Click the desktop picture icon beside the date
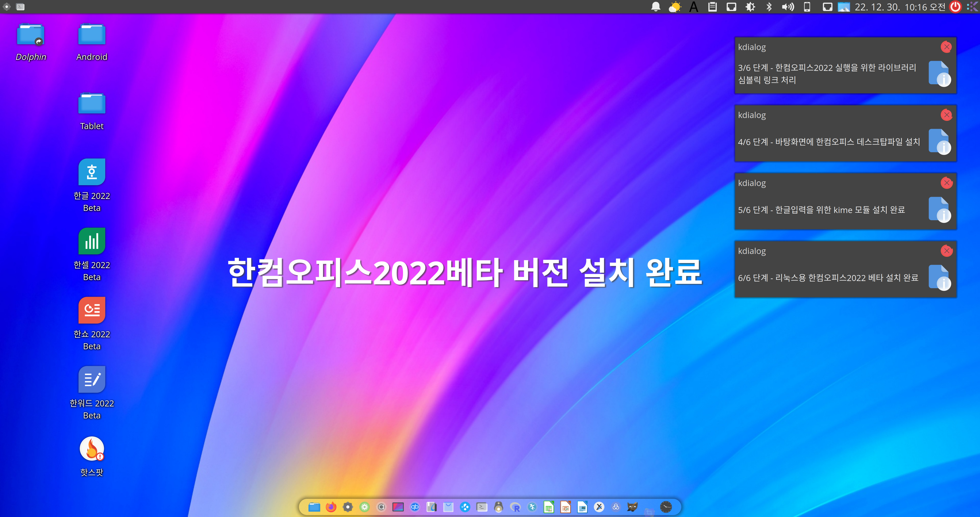980x517 pixels. pos(844,7)
